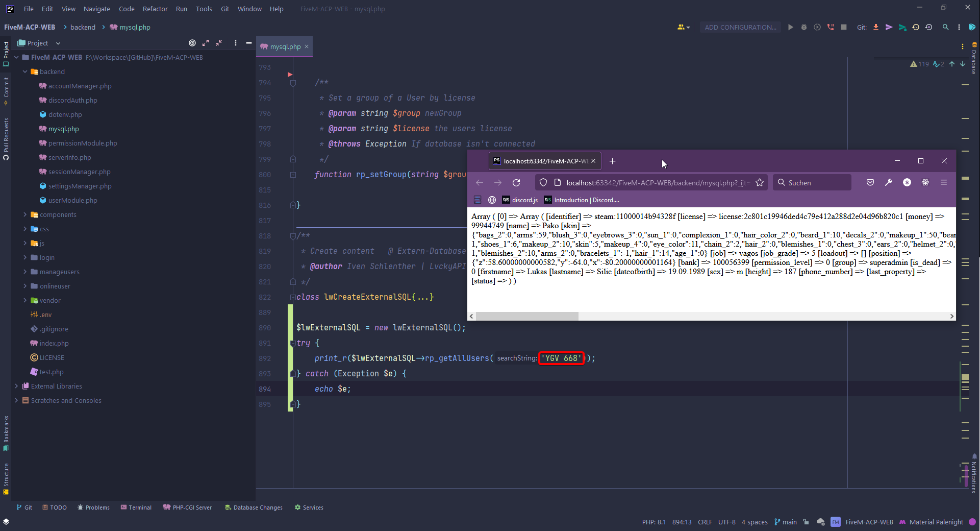The width and height of the screenshot is (980, 531).
Task: Collapse all in Project panel
Action: pos(219,43)
